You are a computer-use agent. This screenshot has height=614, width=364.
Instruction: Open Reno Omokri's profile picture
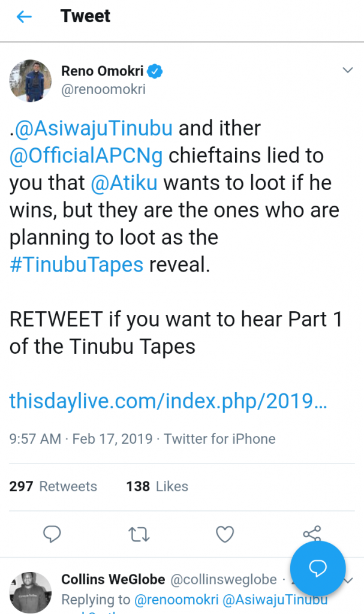30,81
